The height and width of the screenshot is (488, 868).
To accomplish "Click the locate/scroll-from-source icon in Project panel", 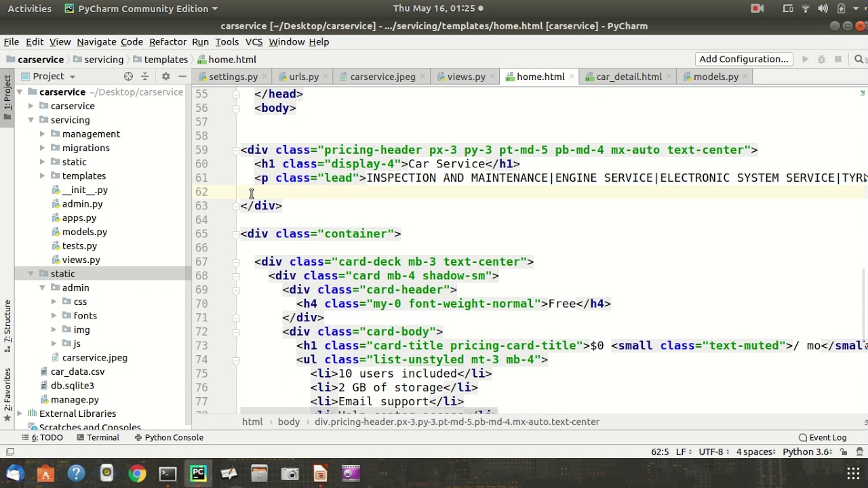I will 128,77.
